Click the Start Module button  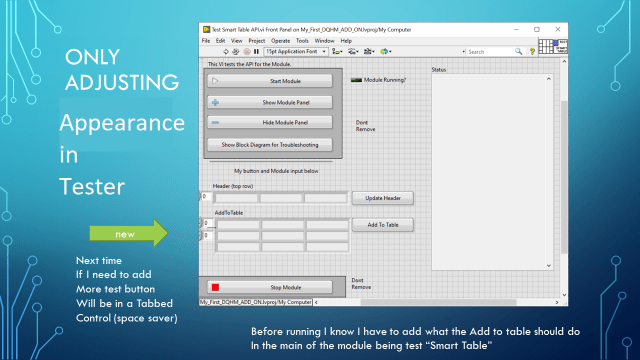[270, 81]
